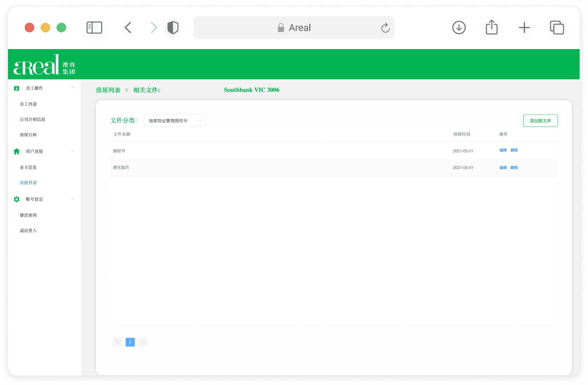This screenshot has width=588, height=385.
Task: Go to the previous page with pagination arrow
Action: (118, 342)
